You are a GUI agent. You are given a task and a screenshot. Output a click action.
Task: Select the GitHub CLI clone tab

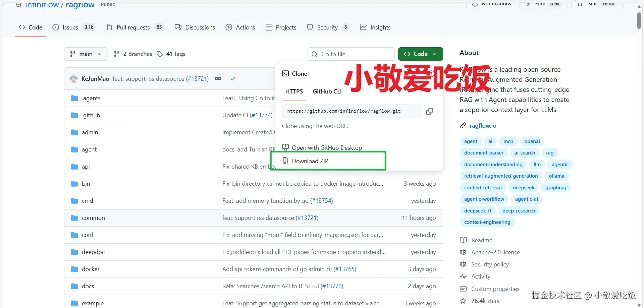coord(327,91)
